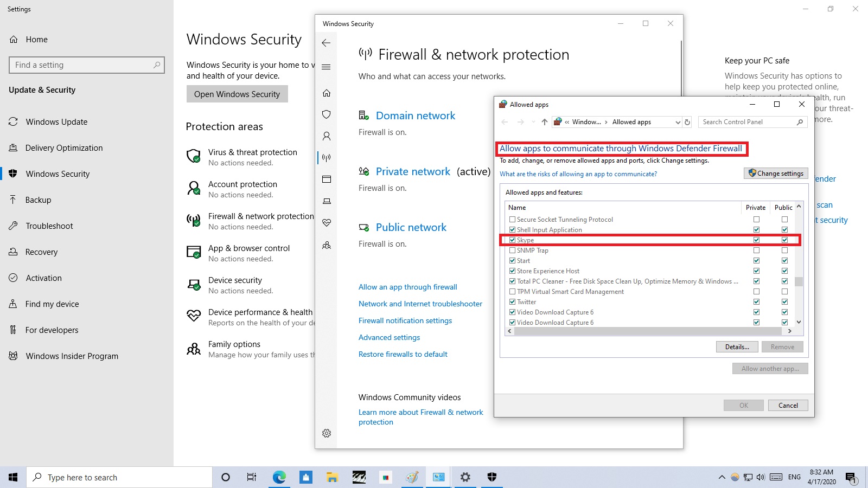868x488 pixels.
Task: Open Advanced settings link
Action: click(390, 338)
